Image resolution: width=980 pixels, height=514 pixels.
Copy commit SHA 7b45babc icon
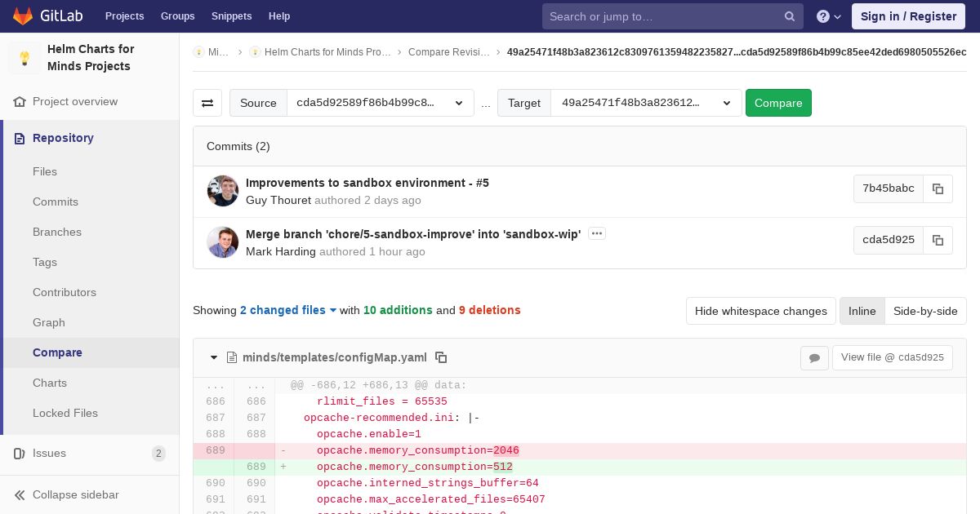point(938,188)
